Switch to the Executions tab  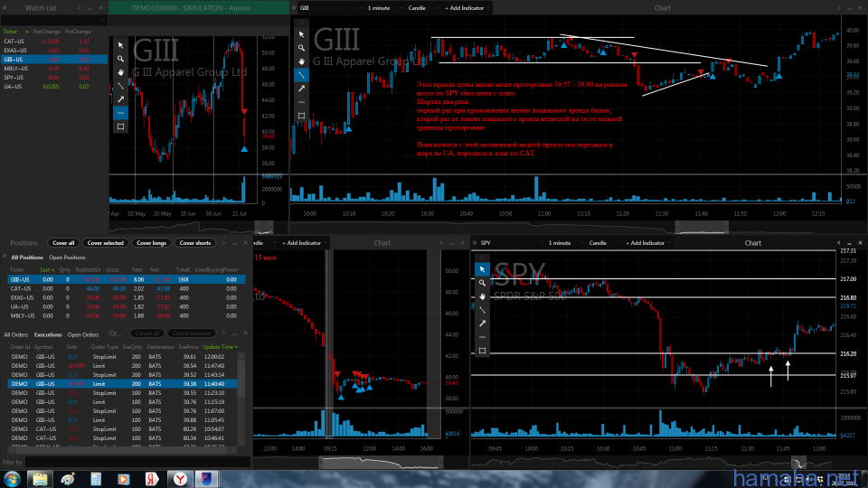pyautogui.click(x=48, y=334)
